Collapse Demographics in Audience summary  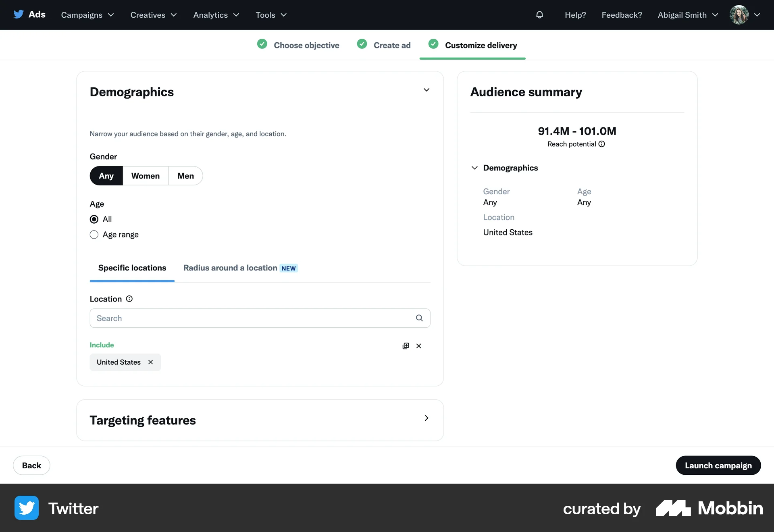[474, 168]
